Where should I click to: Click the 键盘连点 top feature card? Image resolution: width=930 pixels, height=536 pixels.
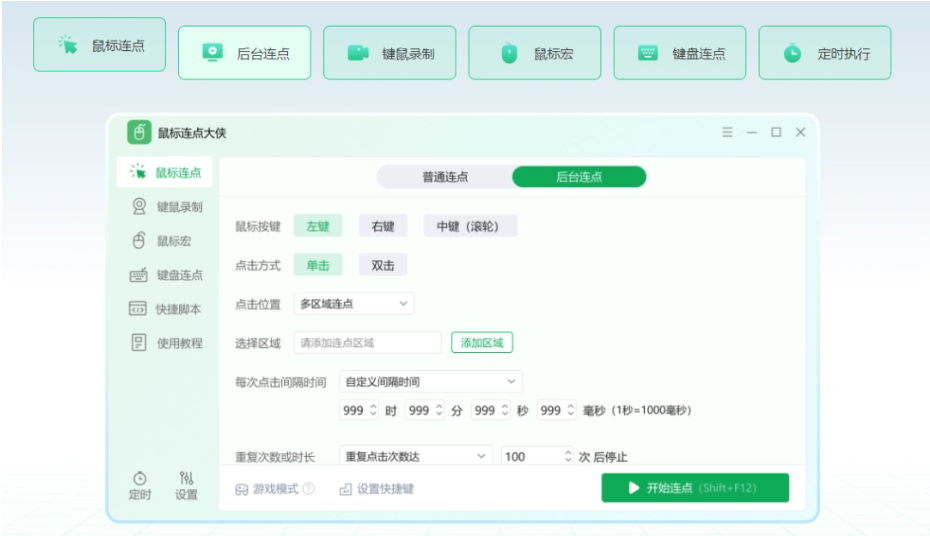click(680, 53)
